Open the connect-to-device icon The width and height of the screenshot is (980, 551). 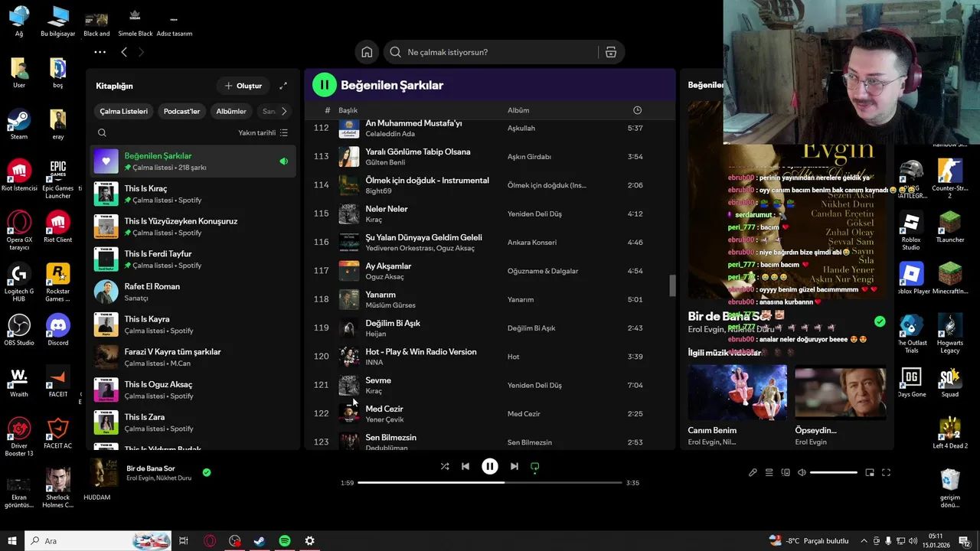tap(785, 473)
